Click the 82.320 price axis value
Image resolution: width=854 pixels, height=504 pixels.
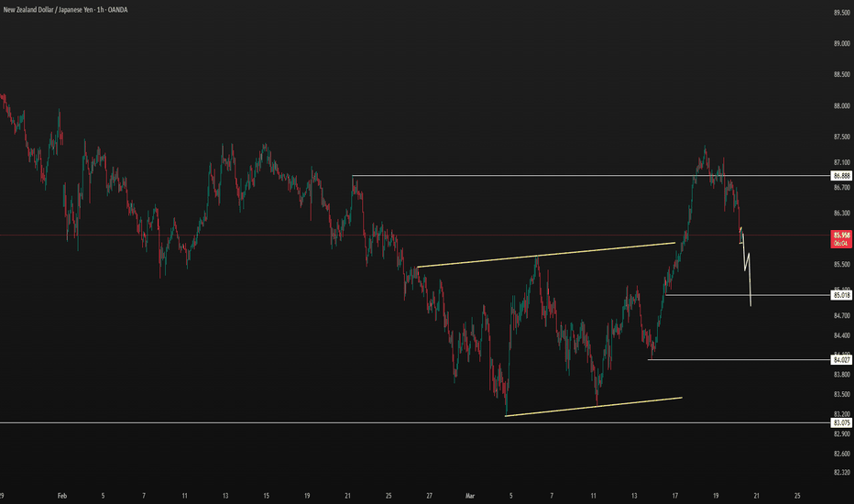(x=841, y=473)
